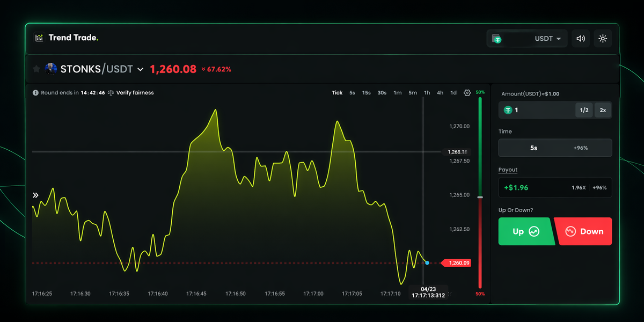Click the 14:42:46 round countdown
Viewport: 644px width, 322px height.
click(92, 93)
